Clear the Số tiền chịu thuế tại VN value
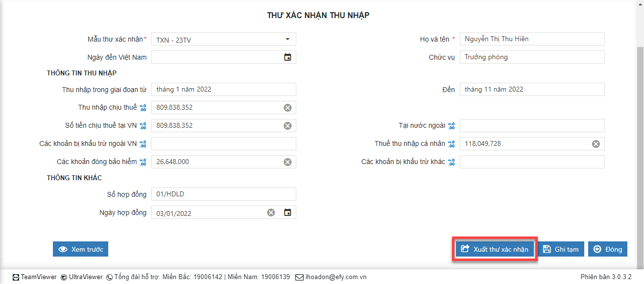 (x=287, y=126)
